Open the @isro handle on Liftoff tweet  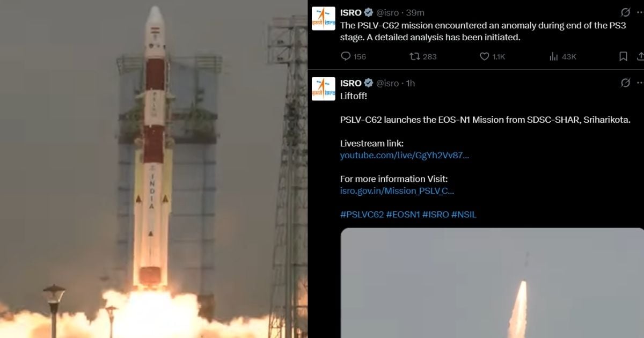click(387, 83)
